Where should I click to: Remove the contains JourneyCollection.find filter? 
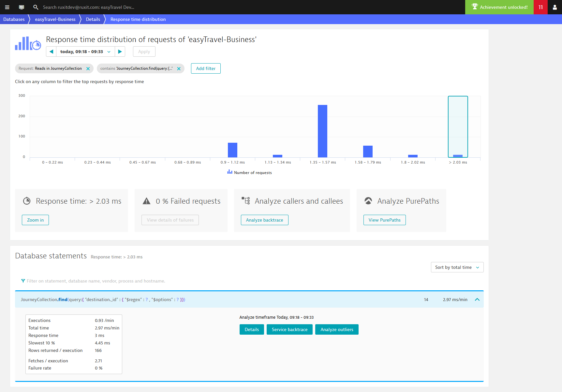[179, 68]
